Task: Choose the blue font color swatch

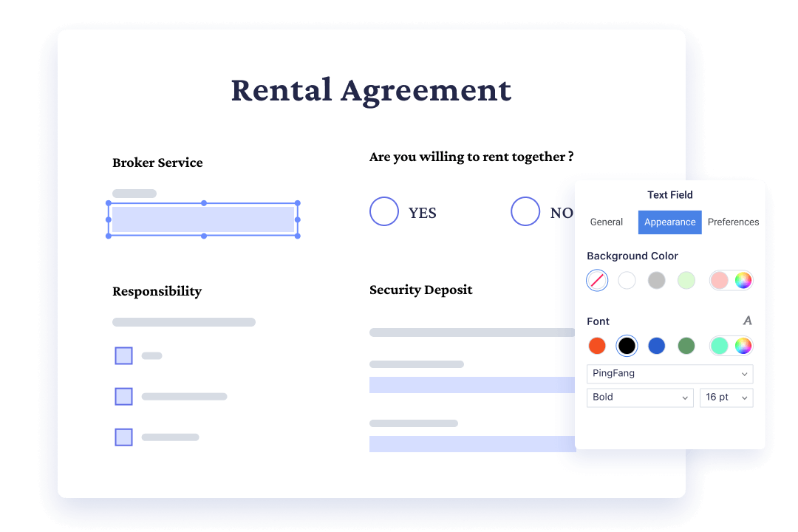Action: [x=656, y=345]
